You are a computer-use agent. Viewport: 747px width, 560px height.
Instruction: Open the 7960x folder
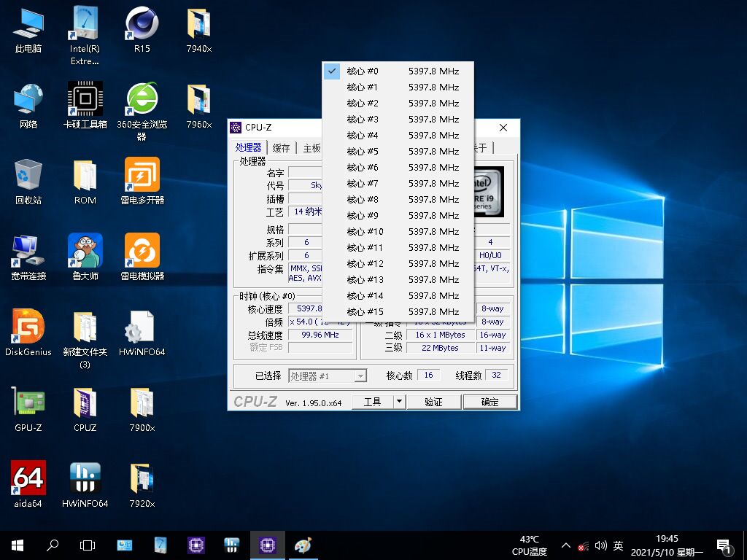(199, 106)
